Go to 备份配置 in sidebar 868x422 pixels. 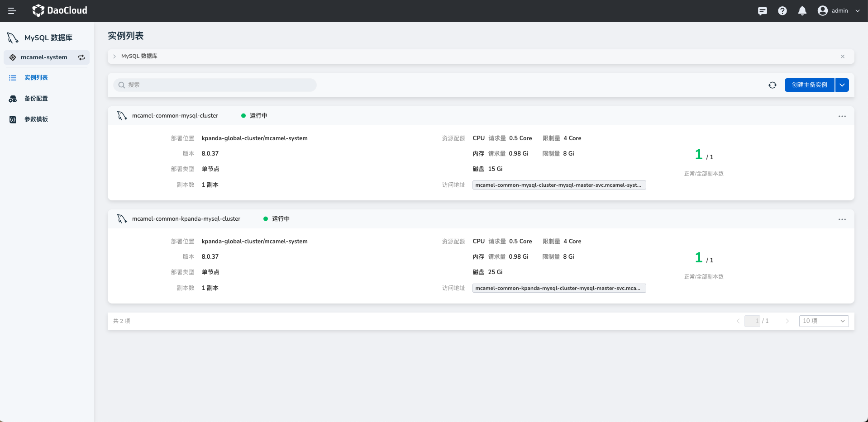pyautogui.click(x=36, y=99)
